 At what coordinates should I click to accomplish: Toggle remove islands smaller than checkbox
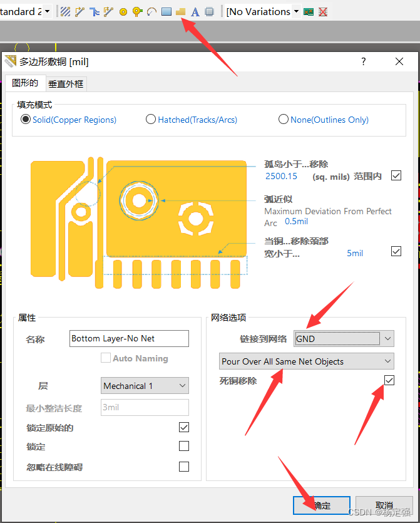point(396,175)
